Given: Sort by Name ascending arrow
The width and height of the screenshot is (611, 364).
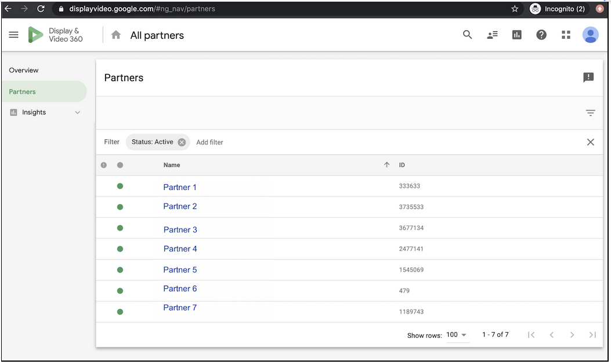Looking at the screenshot, I should pos(386,165).
